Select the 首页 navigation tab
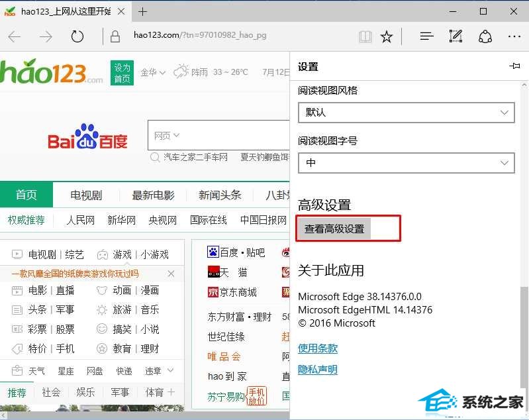Screen dimensions: 529x420 [26, 195]
